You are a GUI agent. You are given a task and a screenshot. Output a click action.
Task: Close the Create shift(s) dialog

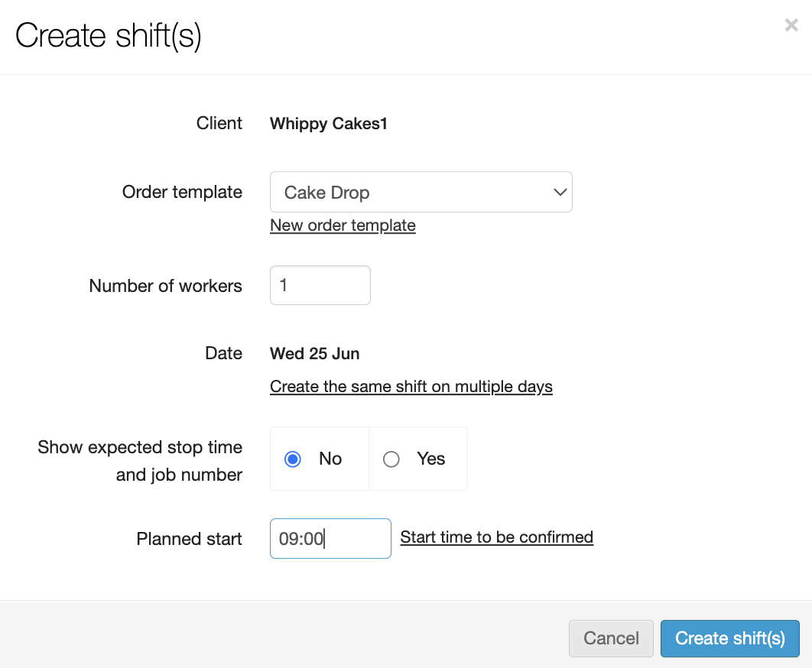[x=791, y=25]
